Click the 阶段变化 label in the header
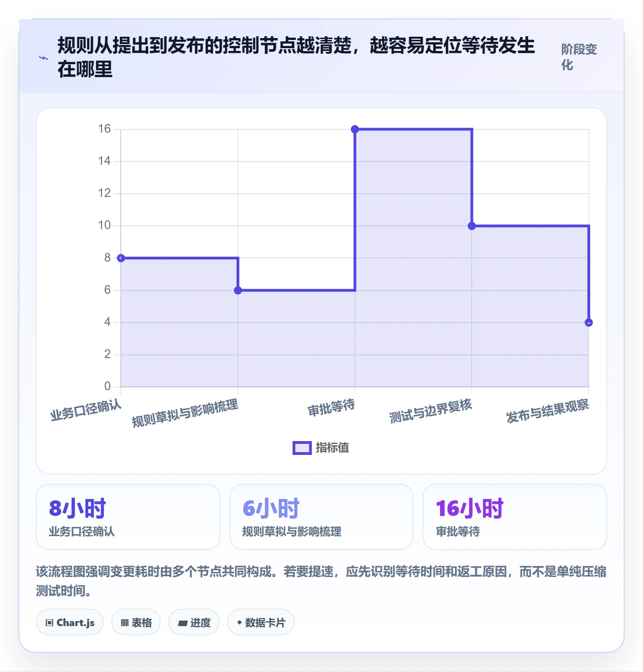This screenshot has width=643, height=672. [579, 57]
